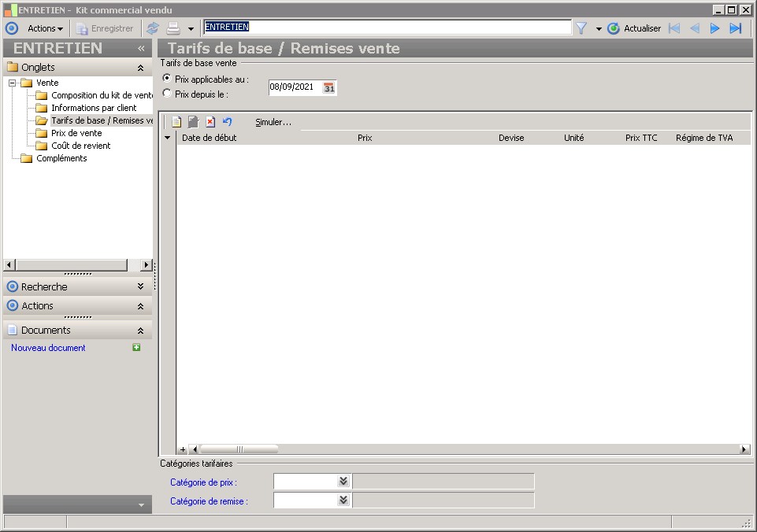
Task: Collapse the Actions side section
Action: click(140, 306)
